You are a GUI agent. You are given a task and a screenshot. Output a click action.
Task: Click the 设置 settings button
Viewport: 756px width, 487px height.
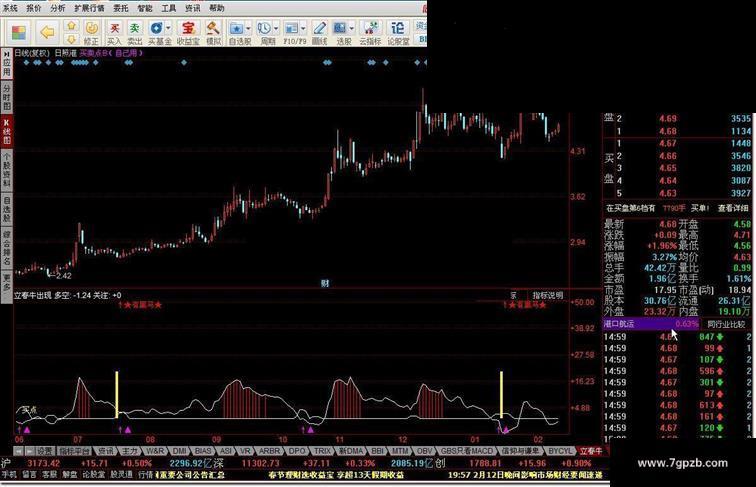point(44,451)
